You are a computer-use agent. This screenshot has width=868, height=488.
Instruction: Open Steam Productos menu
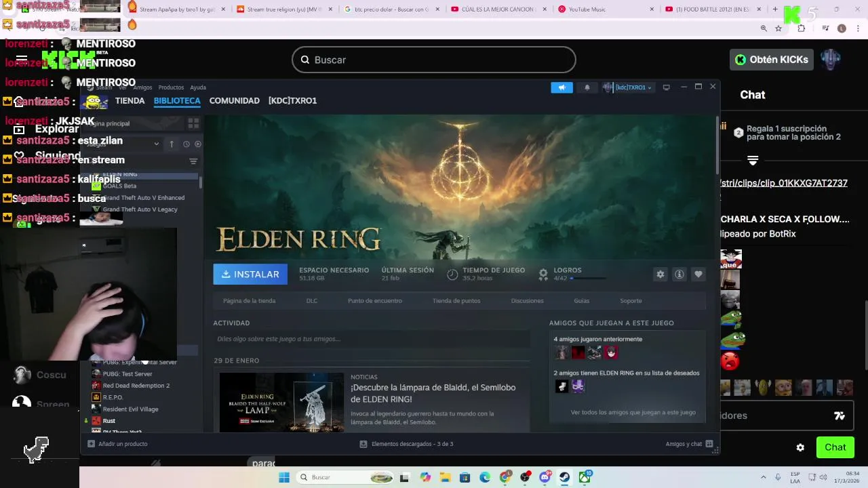click(x=171, y=87)
